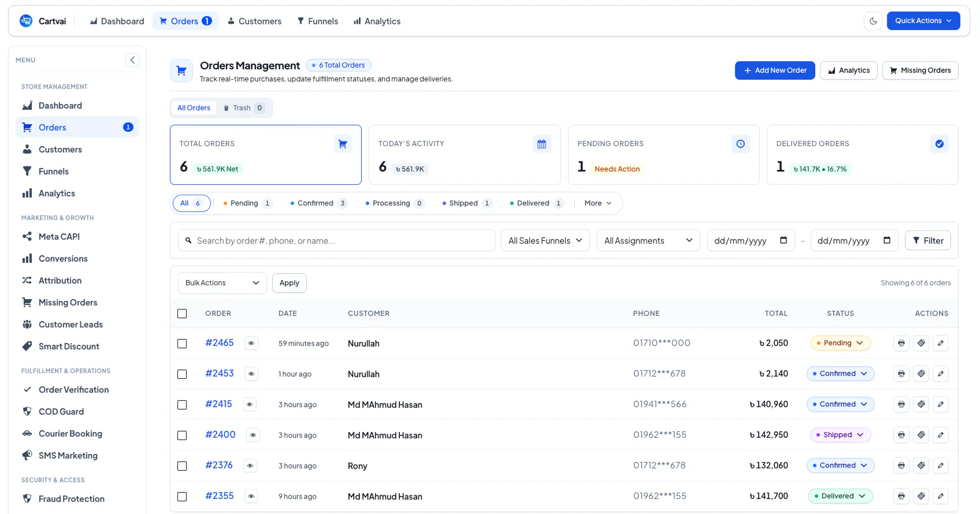The width and height of the screenshot is (980, 514).
Task: Click the diamond icon for order #2355
Action: [921, 496]
